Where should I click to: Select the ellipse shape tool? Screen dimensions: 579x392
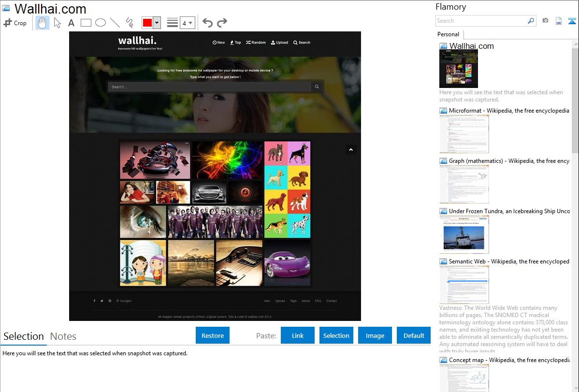coord(100,23)
